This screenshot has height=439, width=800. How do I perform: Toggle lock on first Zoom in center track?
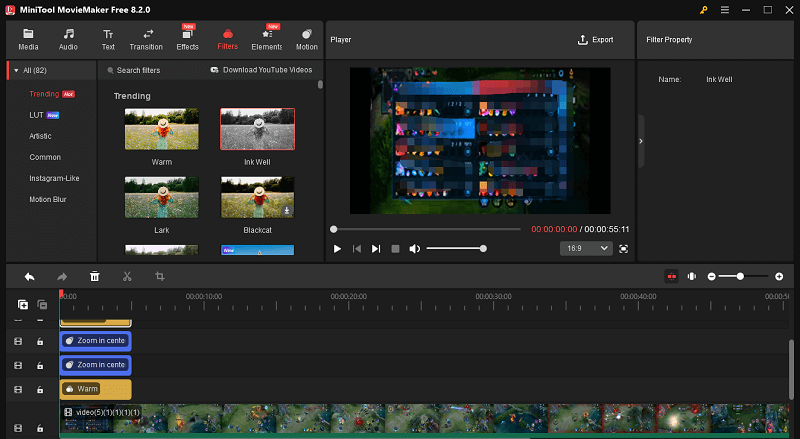(40, 342)
